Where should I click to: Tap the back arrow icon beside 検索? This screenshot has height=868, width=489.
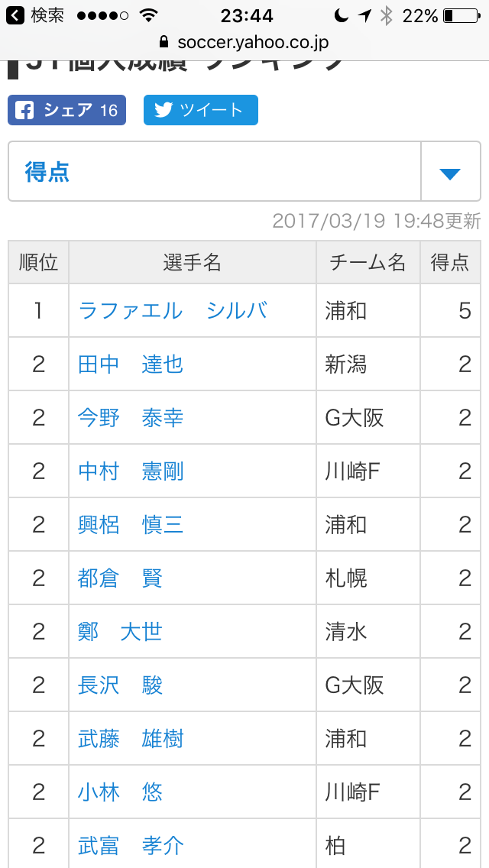click(x=15, y=15)
